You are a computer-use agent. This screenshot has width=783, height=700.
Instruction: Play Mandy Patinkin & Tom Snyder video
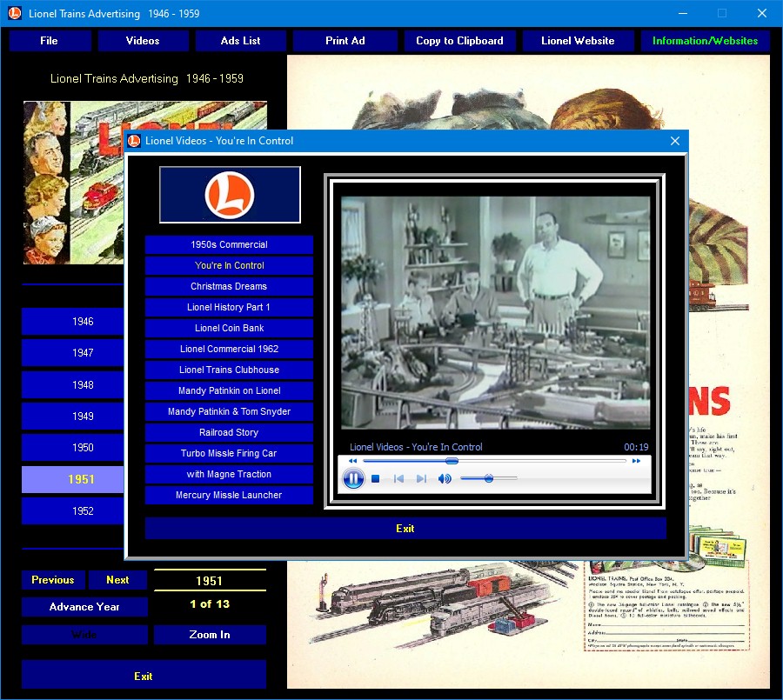click(229, 412)
